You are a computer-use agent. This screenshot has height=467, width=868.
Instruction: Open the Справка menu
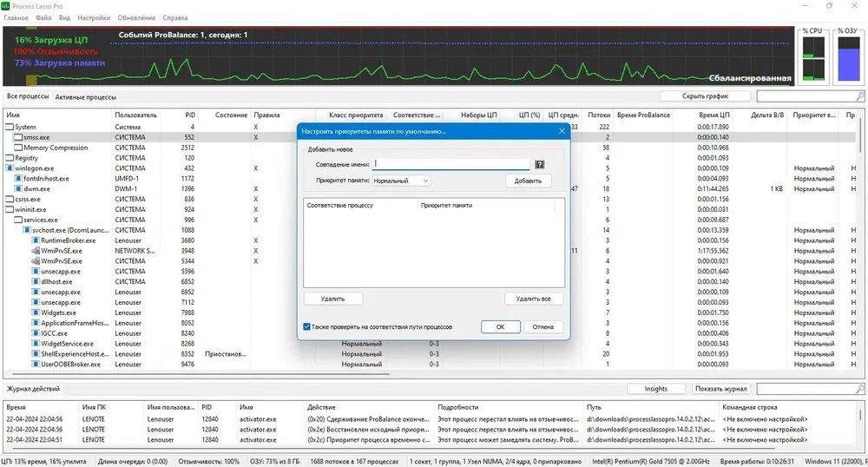(175, 17)
